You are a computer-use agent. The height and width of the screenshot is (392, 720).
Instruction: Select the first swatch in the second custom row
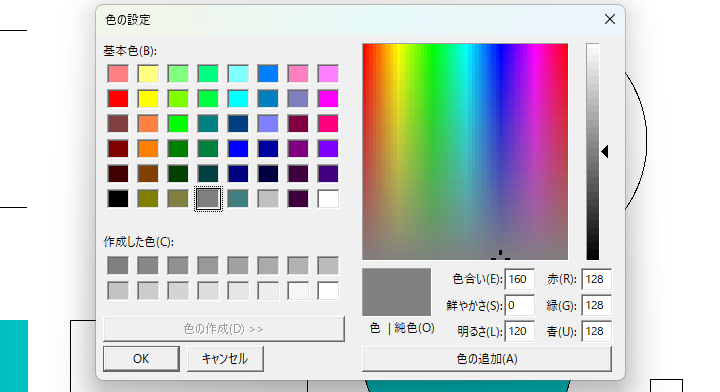click(x=118, y=291)
